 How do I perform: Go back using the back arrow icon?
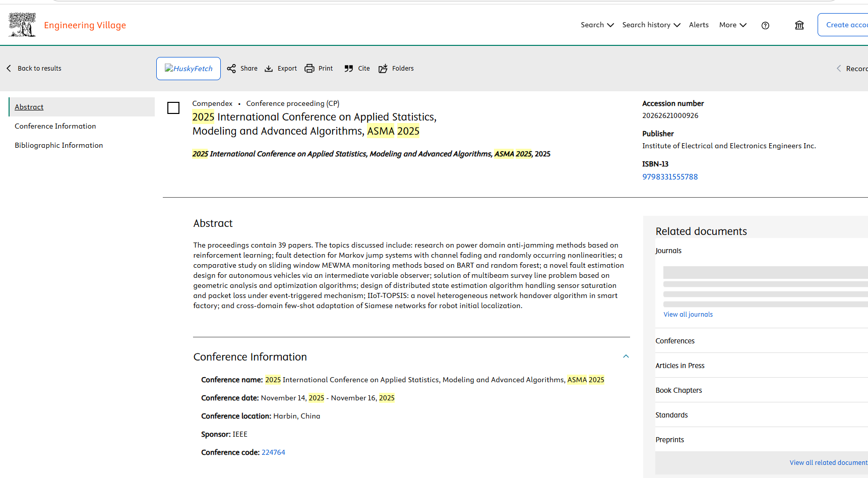(9, 68)
